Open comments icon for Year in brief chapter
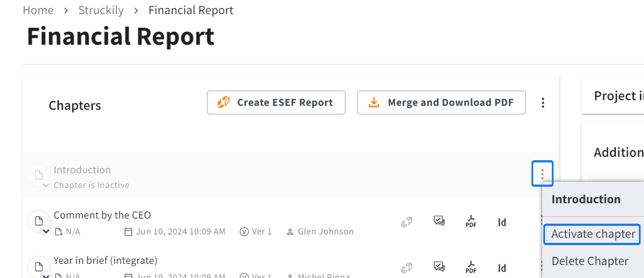This screenshot has width=644, height=278. [439, 267]
